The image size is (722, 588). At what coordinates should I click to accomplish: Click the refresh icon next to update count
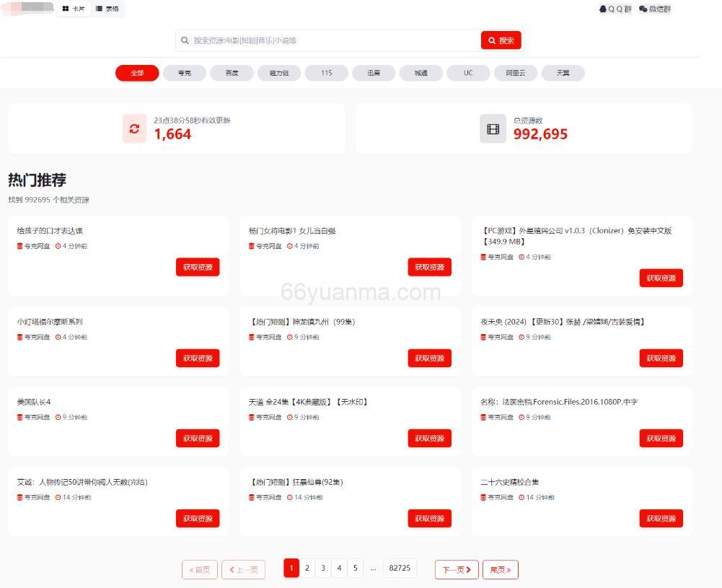pos(133,128)
